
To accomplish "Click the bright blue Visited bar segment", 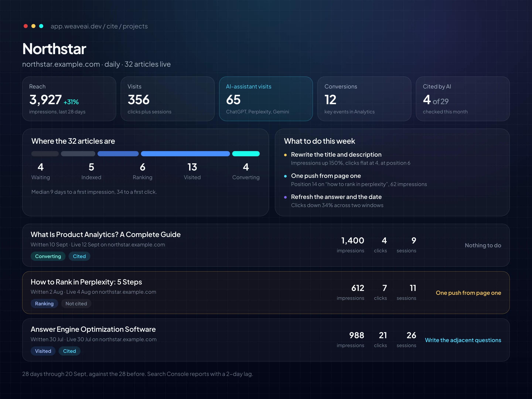I will 185,154.
